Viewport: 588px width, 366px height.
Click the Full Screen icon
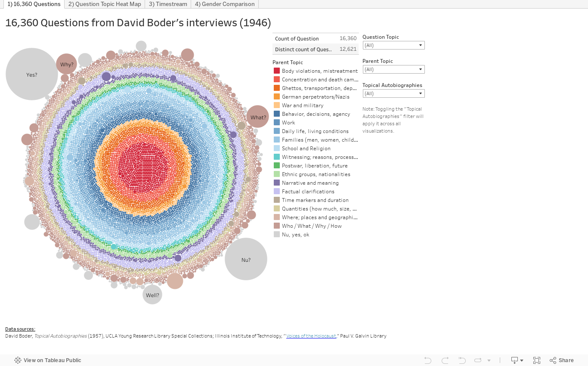pyautogui.click(x=537, y=360)
